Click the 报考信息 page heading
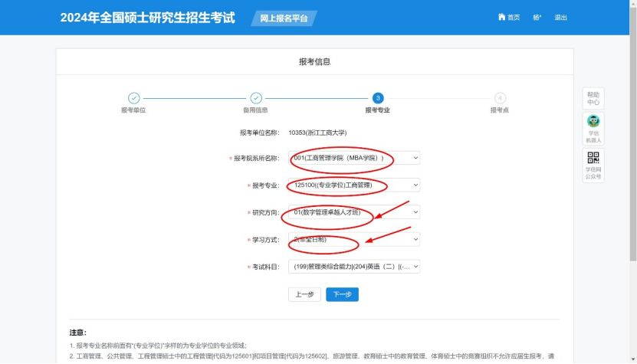This screenshot has height=364, width=637. point(315,62)
